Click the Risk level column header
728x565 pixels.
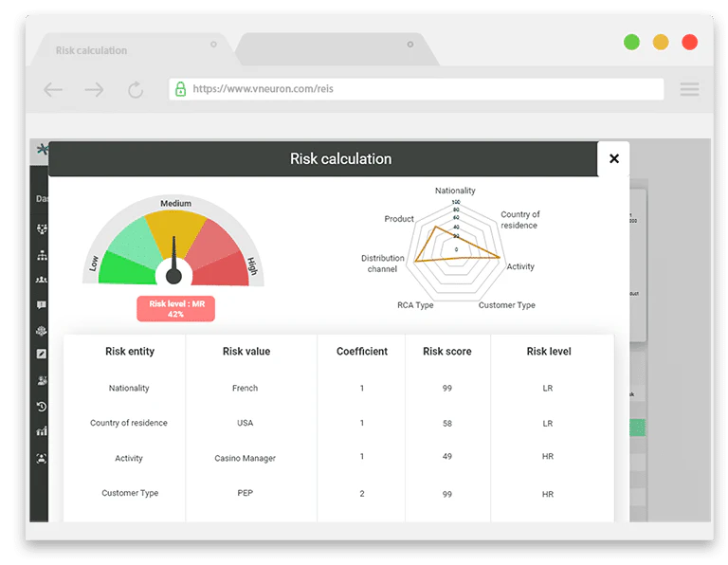tap(549, 352)
